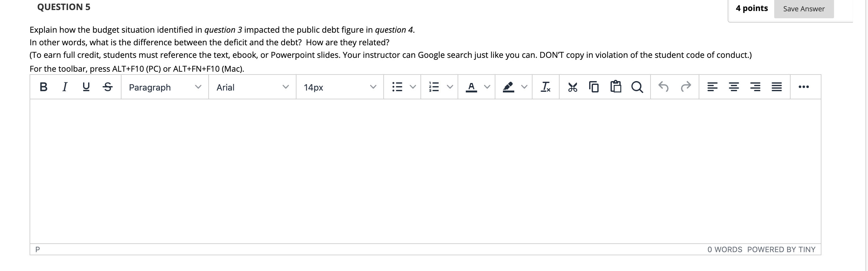Insert a numbered list
868x271 pixels.
click(x=434, y=87)
